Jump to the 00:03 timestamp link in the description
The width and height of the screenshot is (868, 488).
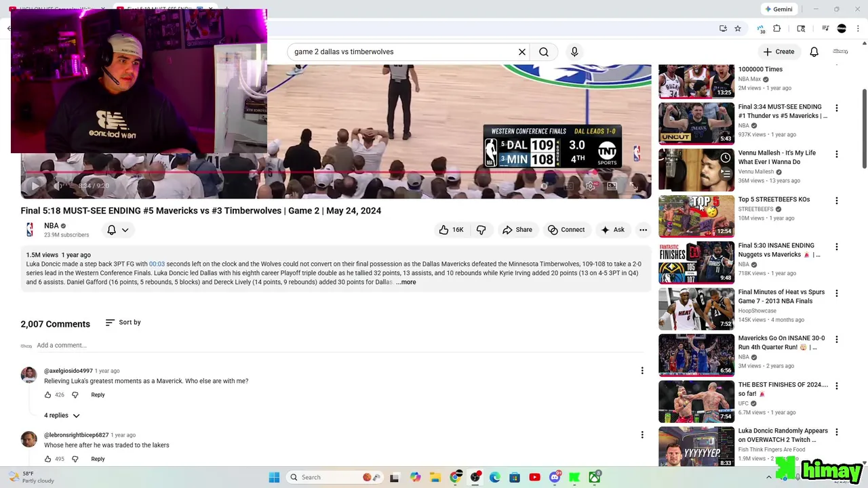click(x=157, y=264)
